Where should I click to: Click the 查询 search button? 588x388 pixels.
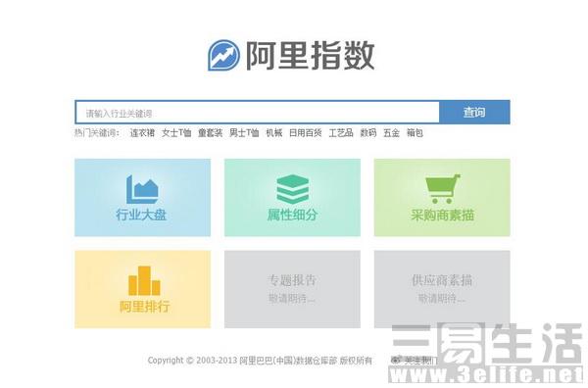[474, 113]
